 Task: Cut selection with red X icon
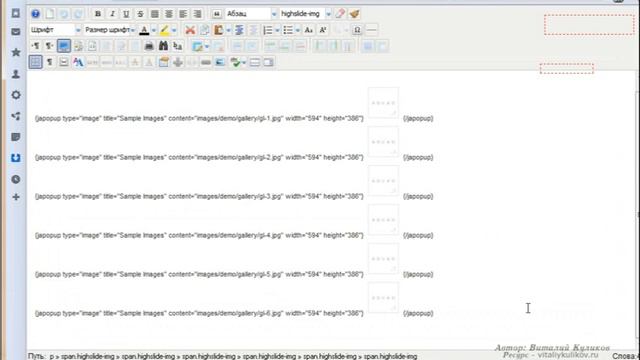click(x=190, y=30)
